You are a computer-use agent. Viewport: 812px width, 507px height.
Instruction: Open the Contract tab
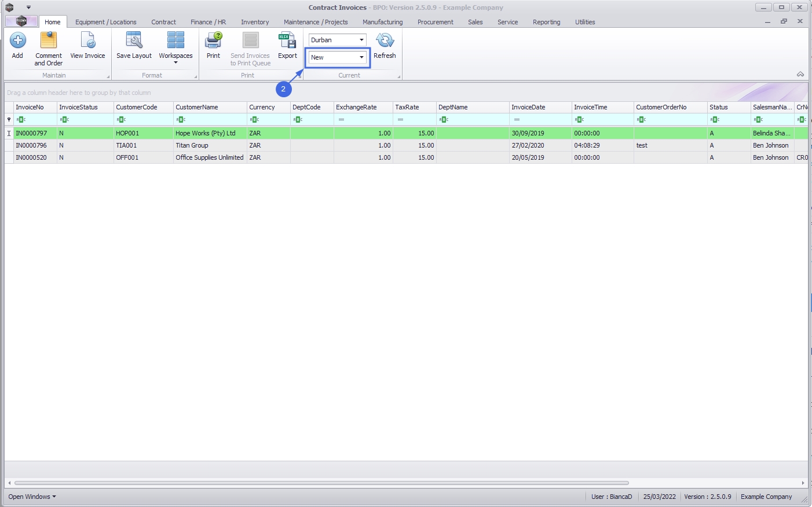pyautogui.click(x=163, y=22)
